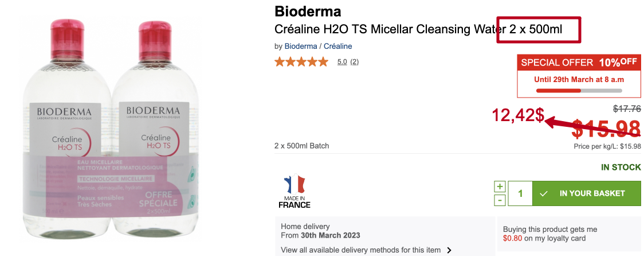Image resolution: width=644 pixels, height=256 pixels.
Task: Increase quantity with the plus button
Action: [500, 187]
